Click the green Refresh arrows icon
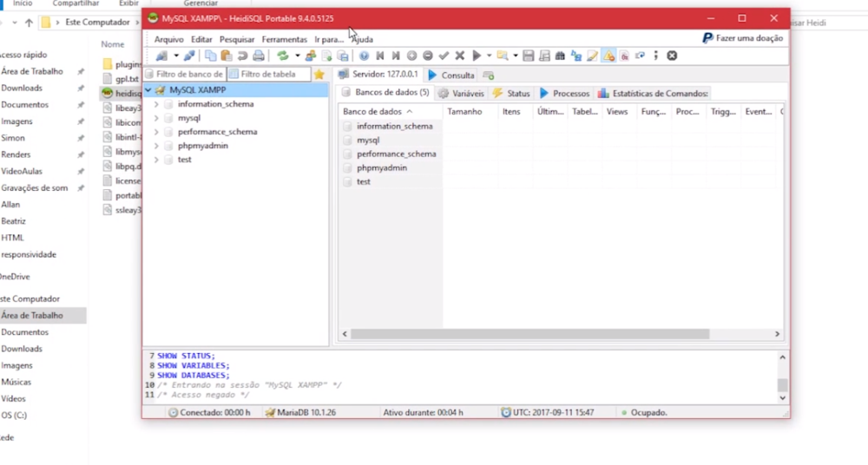This screenshot has height=465, width=868. point(283,56)
